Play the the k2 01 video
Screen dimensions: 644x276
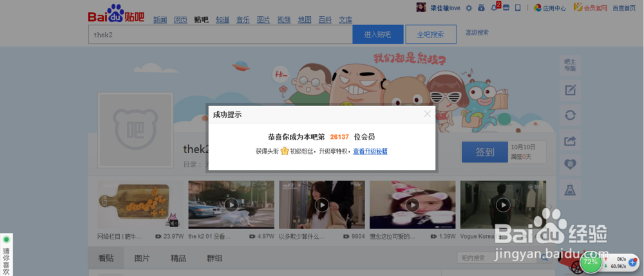(x=231, y=205)
